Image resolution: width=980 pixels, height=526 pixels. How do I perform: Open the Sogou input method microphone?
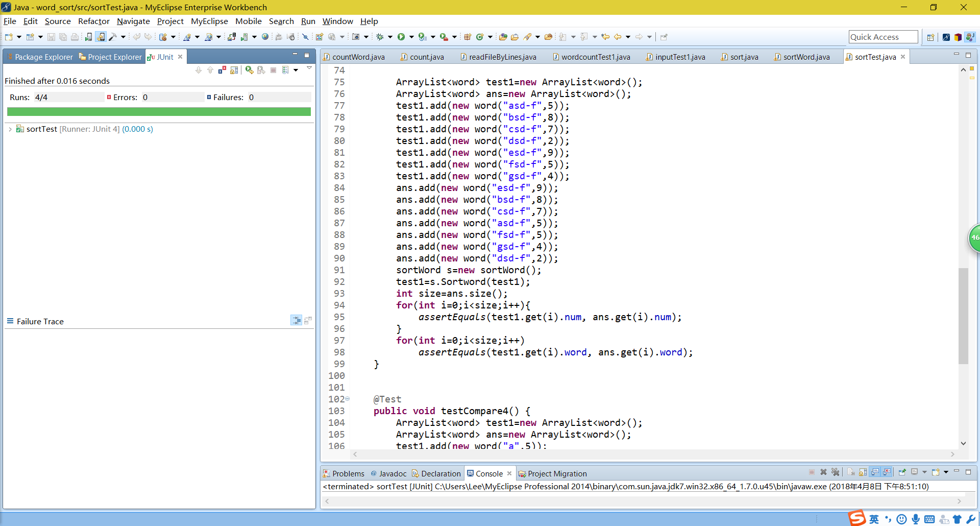pos(916,519)
